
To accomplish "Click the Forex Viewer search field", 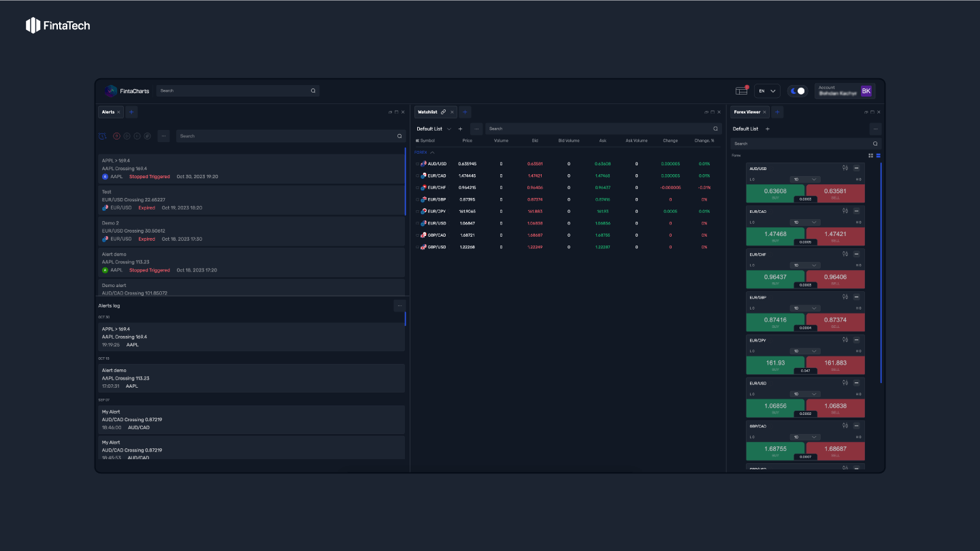I will (x=806, y=144).
